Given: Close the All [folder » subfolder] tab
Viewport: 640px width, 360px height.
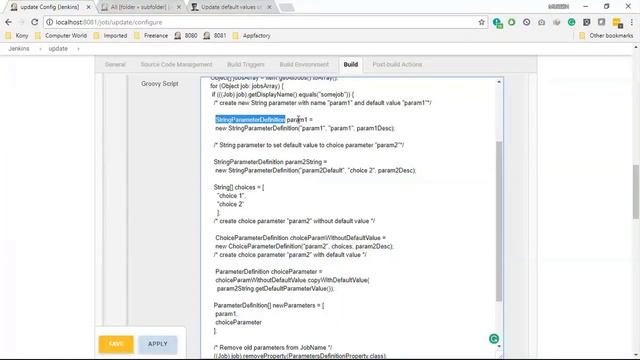Looking at the screenshot, I should click(x=178, y=7).
